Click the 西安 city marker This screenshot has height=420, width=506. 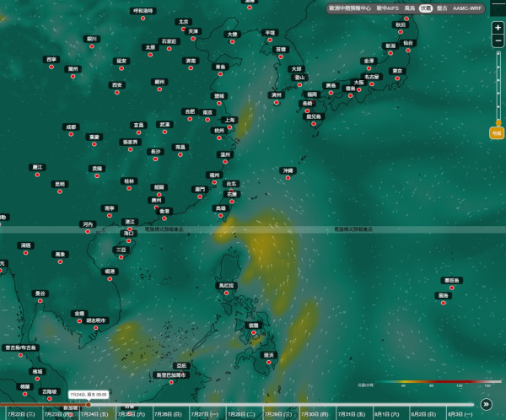117,92
